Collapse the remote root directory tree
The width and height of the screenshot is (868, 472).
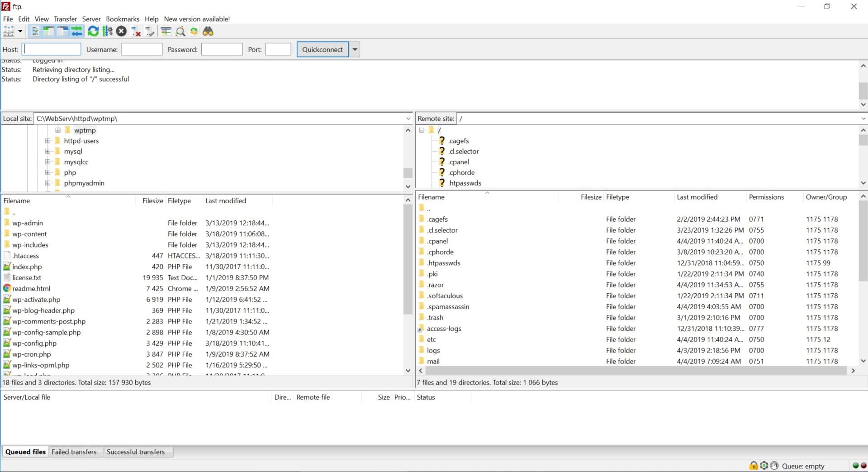[422, 130]
